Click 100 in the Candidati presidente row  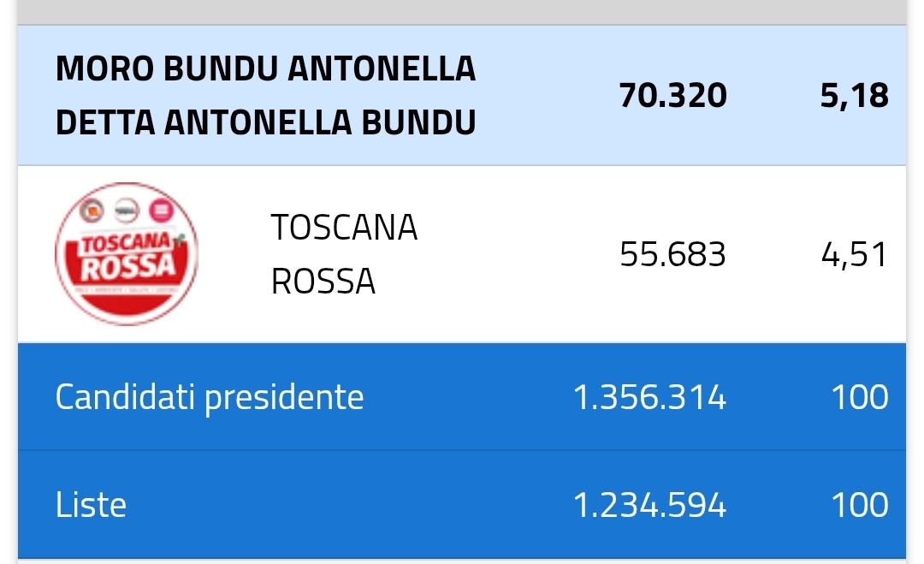pos(859,397)
